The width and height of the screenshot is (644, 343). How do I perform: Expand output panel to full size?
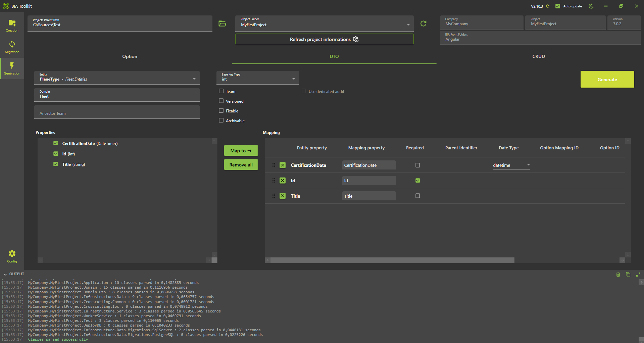click(x=638, y=275)
